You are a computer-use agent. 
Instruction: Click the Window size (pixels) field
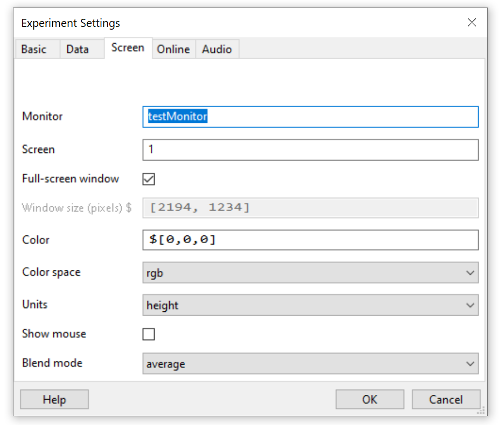click(310, 208)
